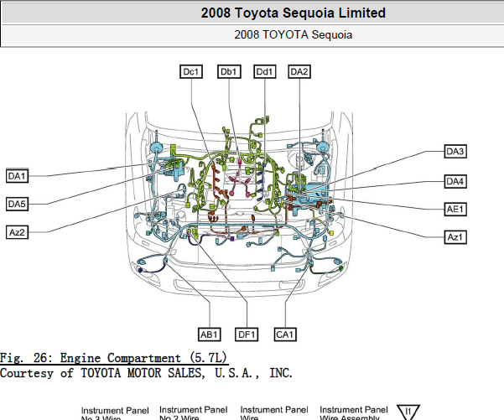Select the DF1 connector label
Image resolution: width=504 pixels, height=420 pixels.
(247, 334)
